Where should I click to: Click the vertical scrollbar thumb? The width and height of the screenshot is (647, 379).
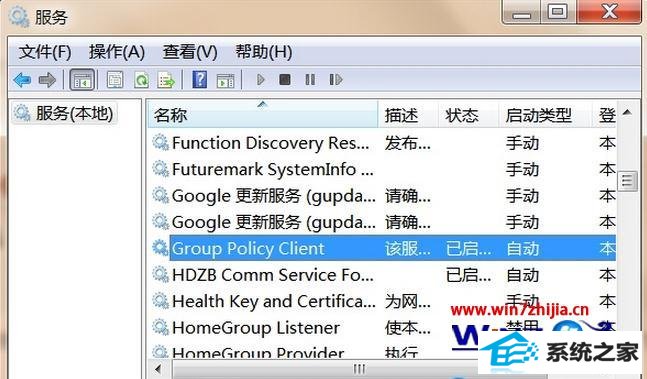point(627,180)
